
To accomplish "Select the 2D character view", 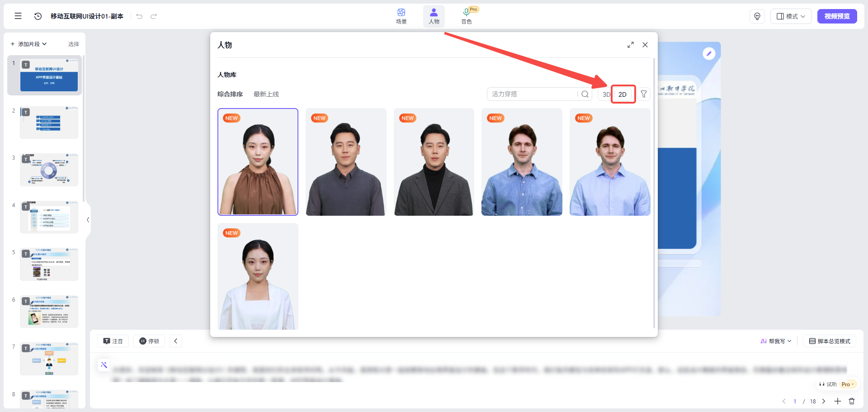I will [623, 94].
